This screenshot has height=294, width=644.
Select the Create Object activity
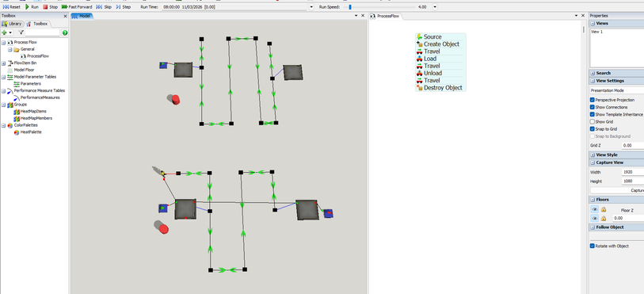(441, 44)
